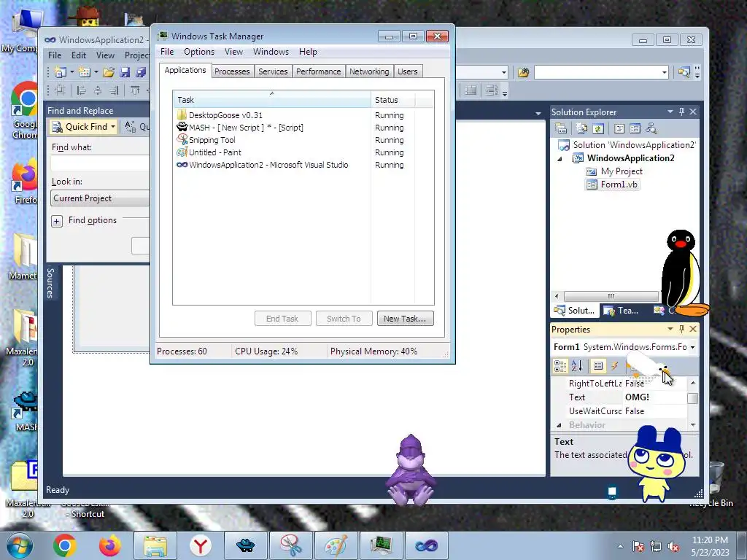Toggle Categorized view in Properties panel
747x560 pixels.
[x=560, y=366]
